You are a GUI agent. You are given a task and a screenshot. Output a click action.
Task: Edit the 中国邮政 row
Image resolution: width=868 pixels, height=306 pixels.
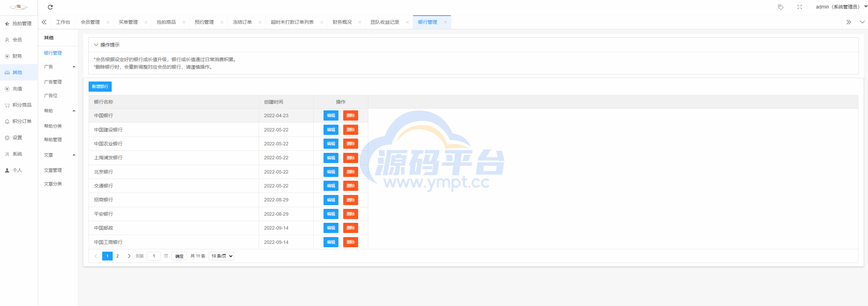pos(331,228)
